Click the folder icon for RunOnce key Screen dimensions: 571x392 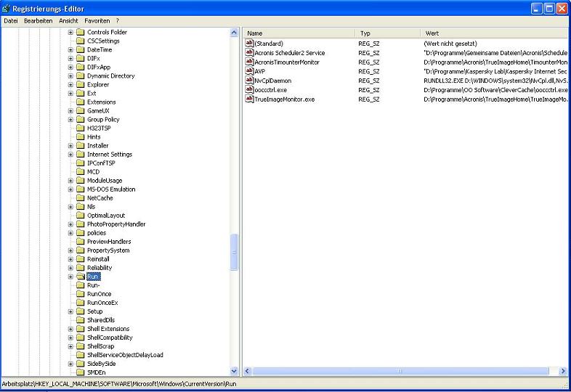coord(81,294)
